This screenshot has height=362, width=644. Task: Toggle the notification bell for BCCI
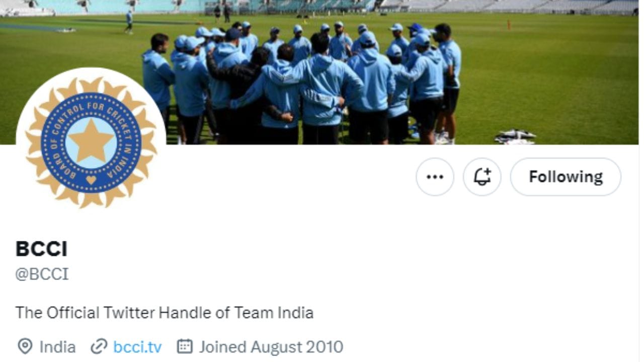click(x=482, y=177)
